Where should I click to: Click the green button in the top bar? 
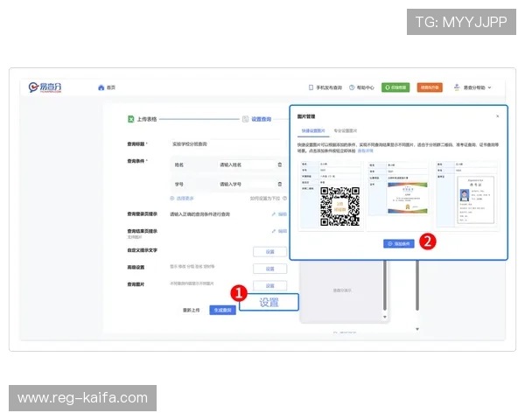(395, 87)
